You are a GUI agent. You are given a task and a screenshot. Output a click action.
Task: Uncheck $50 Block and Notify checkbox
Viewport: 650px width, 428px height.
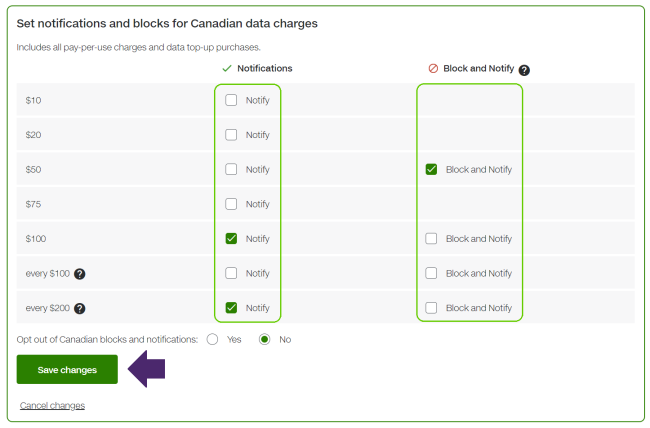pyautogui.click(x=431, y=170)
